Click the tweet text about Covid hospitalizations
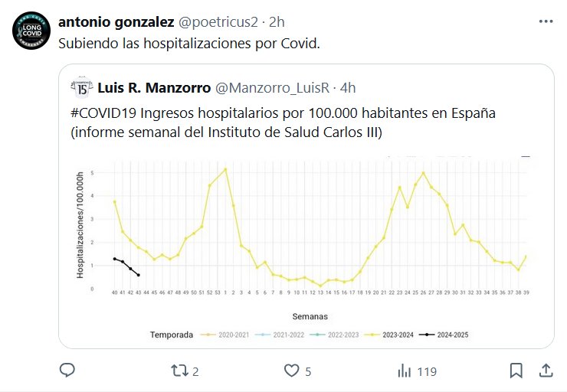The height and width of the screenshot is (392, 567). click(x=188, y=42)
